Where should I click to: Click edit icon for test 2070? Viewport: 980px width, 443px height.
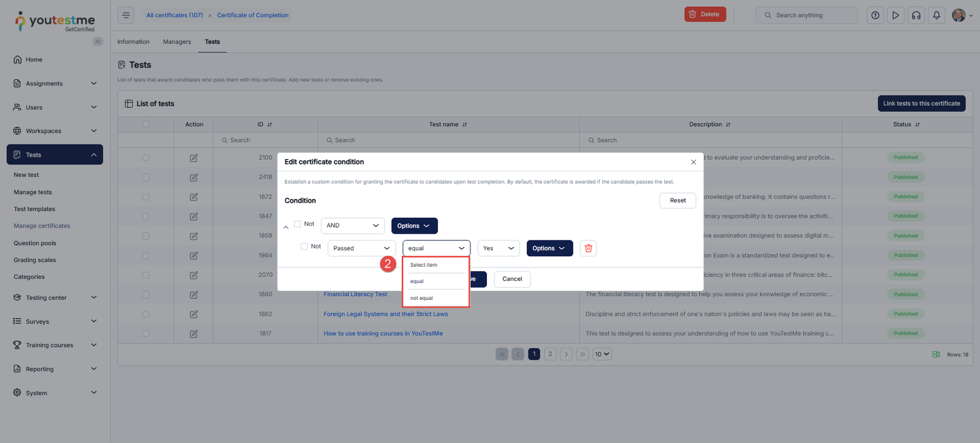pyautogui.click(x=194, y=275)
